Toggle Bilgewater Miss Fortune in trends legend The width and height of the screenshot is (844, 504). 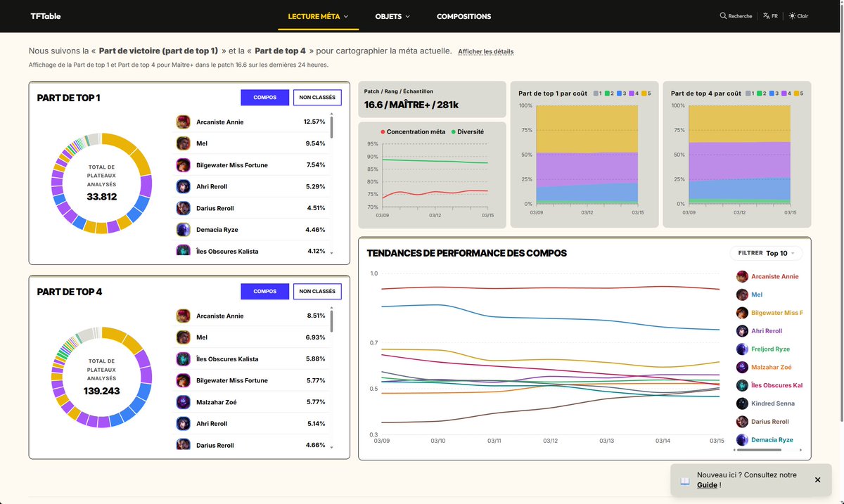pos(769,313)
